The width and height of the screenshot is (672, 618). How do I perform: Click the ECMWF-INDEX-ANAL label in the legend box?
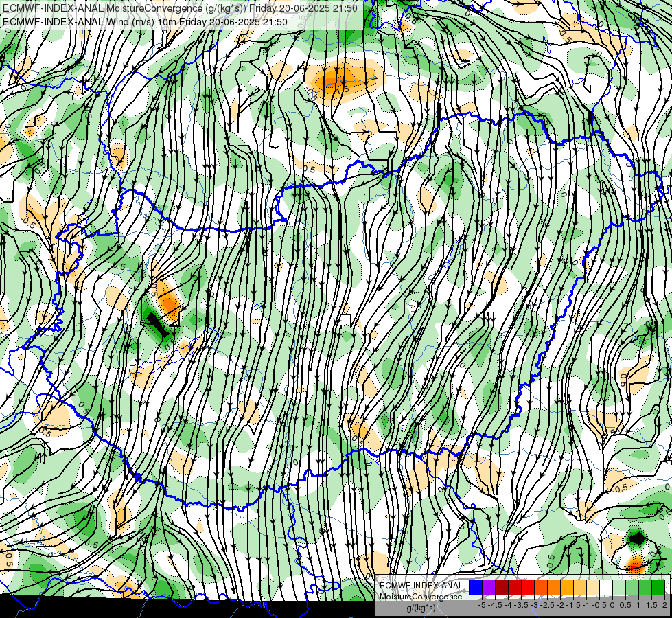pos(421,586)
